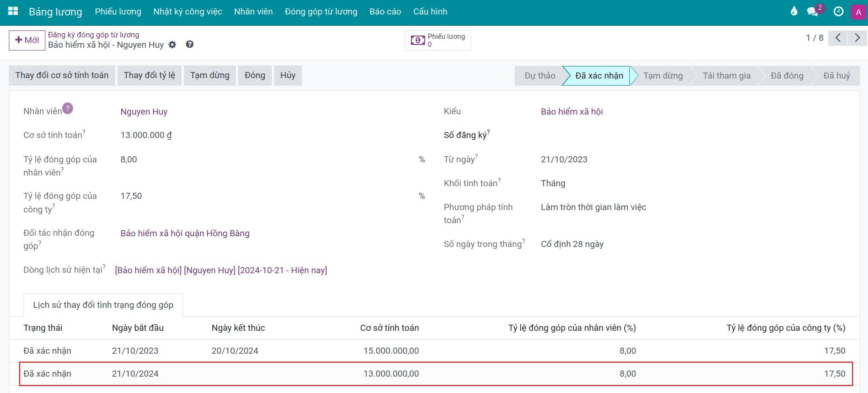Image resolution: width=868 pixels, height=393 pixels.
Task: Go to the next record arrow
Action: click(x=857, y=38)
